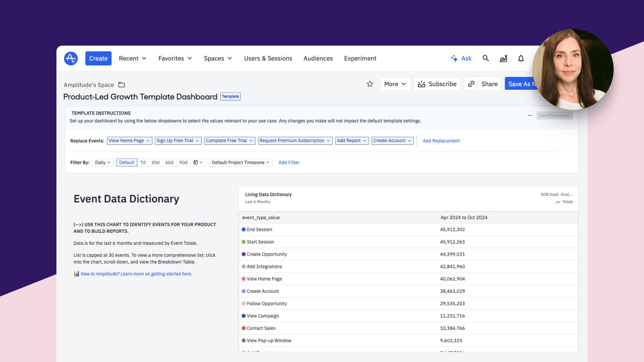The width and height of the screenshot is (644, 362).
Task: Expand the View Home Page event dropdown
Action: [x=129, y=141]
